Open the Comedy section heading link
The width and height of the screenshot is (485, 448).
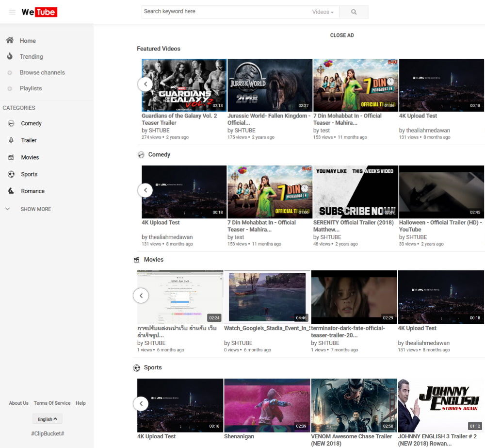pyautogui.click(x=159, y=154)
